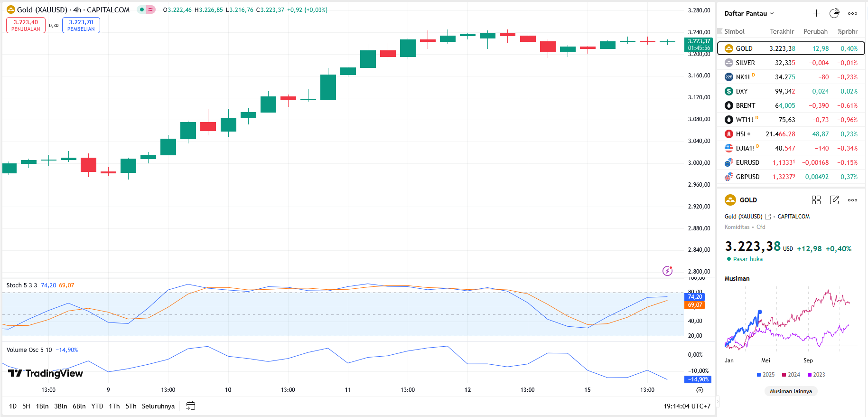Select the 1Bln time range
The height and width of the screenshot is (417, 868).
[42, 406]
